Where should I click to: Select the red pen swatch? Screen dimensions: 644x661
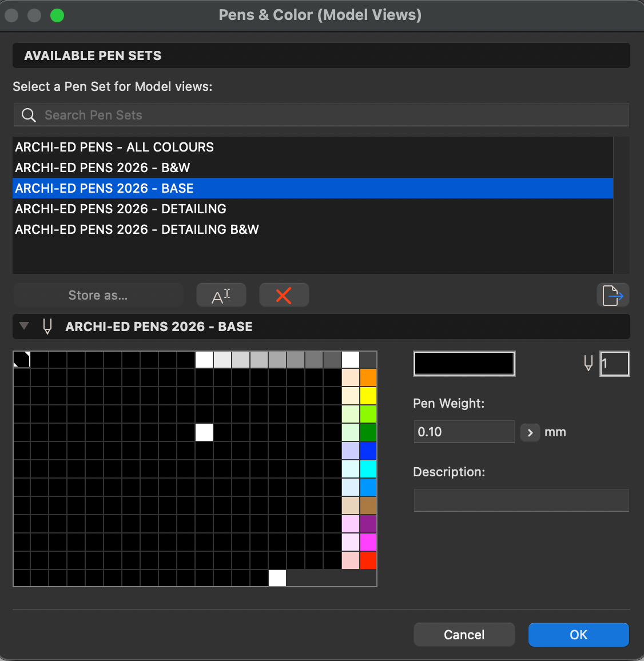coord(368,560)
